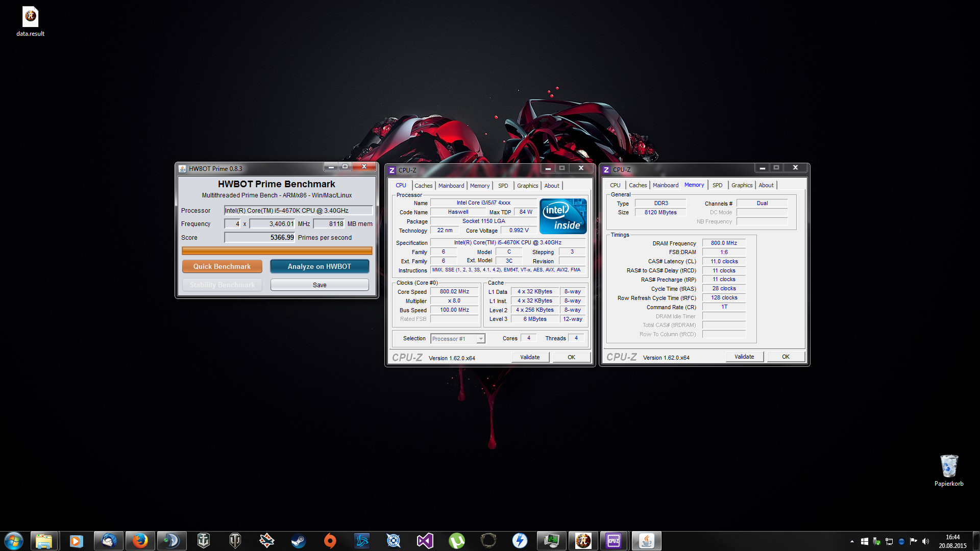Click Save in HWBOT Prime
This screenshot has height=551, width=980.
[x=320, y=285]
